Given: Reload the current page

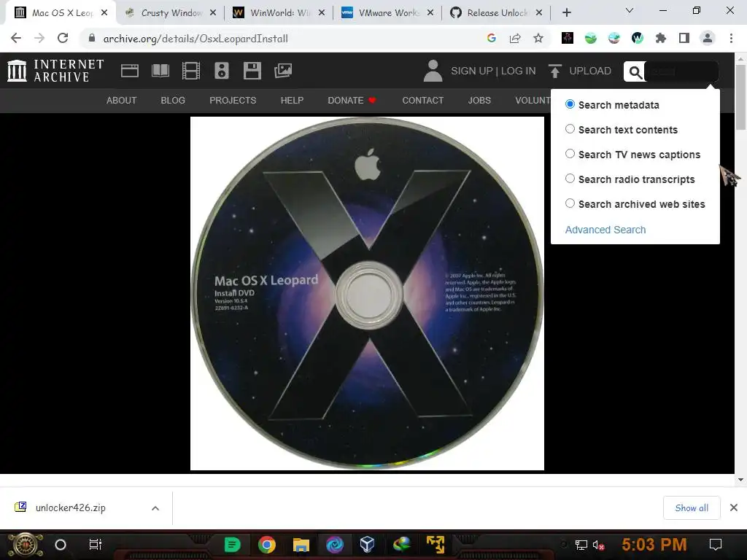Looking at the screenshot, I should click(x=63, y=38).
